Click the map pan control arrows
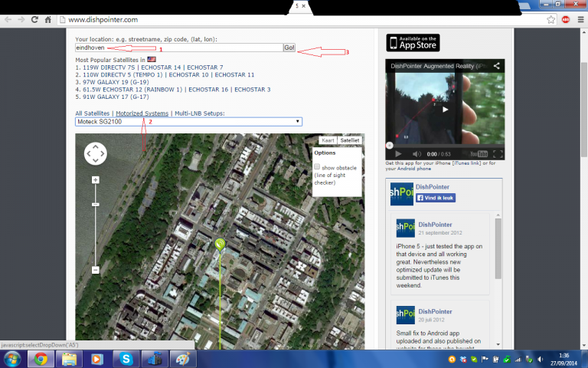588x368 pixels. tap(95, 155)
